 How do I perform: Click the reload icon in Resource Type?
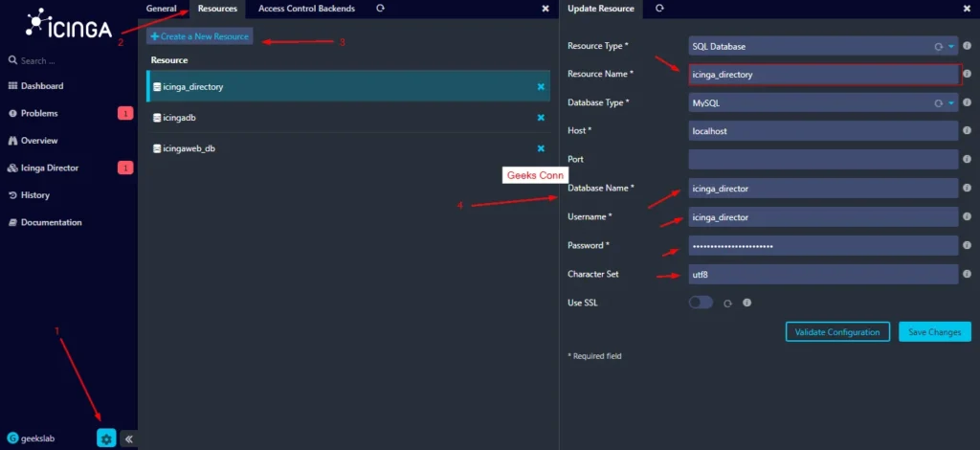(x=938, y=47)
